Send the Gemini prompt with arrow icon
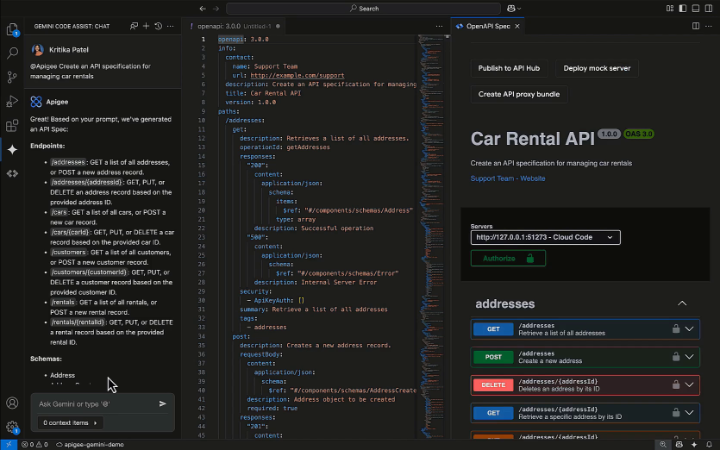 163,404
